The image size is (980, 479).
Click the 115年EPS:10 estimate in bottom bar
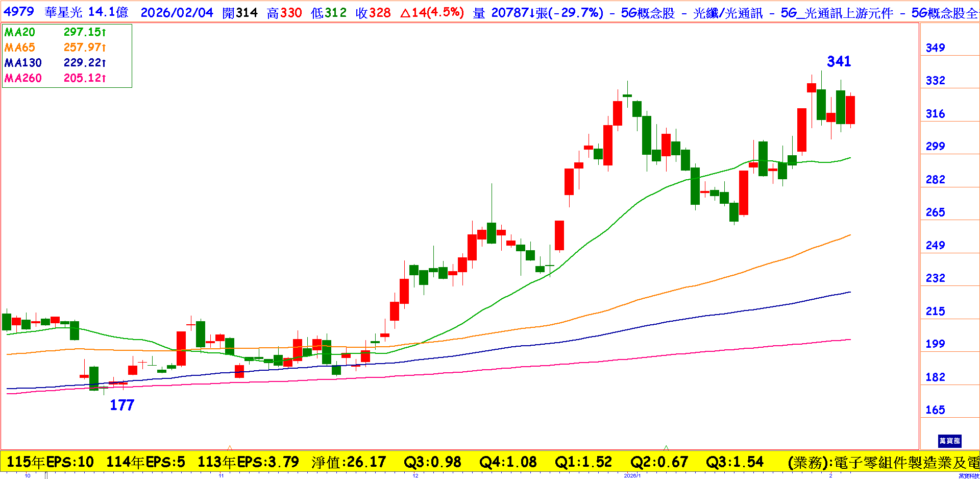pos(50,462)
